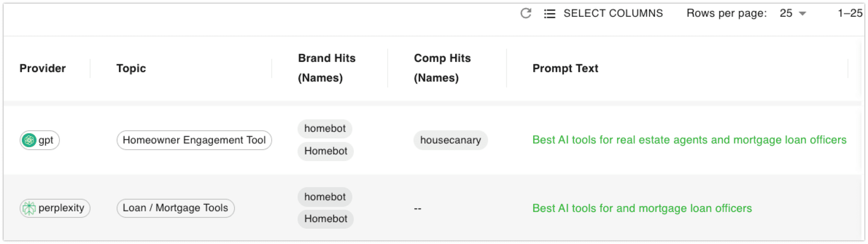Select the Homeowner Engagement Tool topic chip

194,140
